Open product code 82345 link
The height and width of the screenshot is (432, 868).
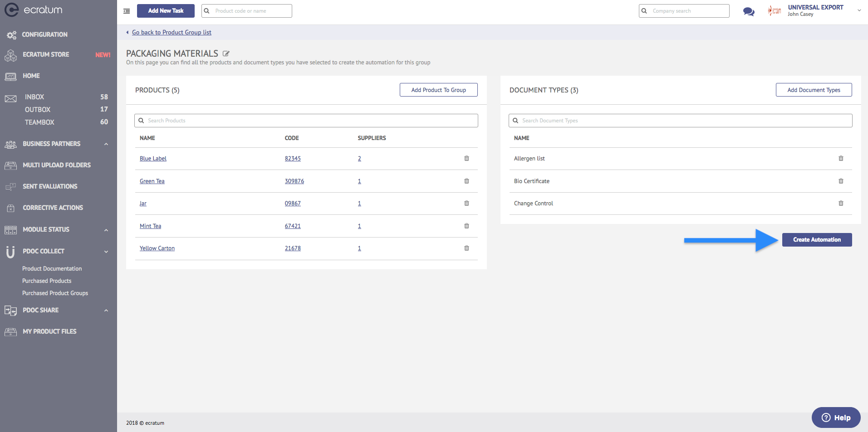(293, 159)
